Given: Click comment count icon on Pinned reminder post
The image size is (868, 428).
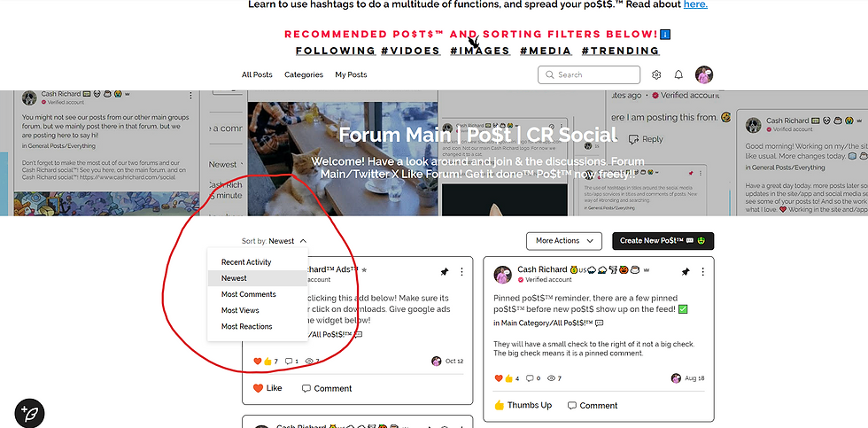Looking at the screenshot, I should tap(530, 378).
